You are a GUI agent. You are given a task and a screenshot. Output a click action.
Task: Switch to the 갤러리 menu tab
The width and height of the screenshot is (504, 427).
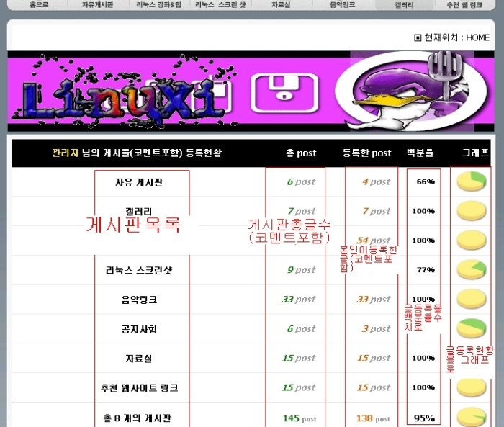pyautogui.click(x=405, y=4)
